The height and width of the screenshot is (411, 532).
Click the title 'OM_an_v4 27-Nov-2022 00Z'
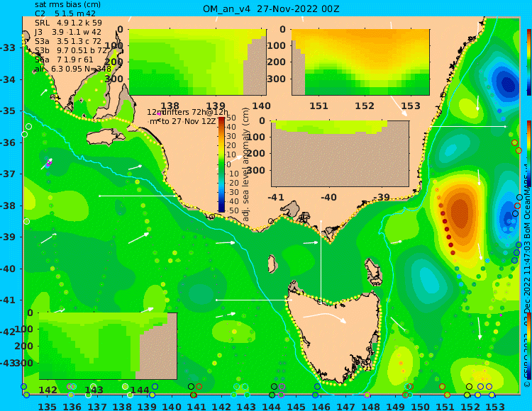(x=271, y=9)
